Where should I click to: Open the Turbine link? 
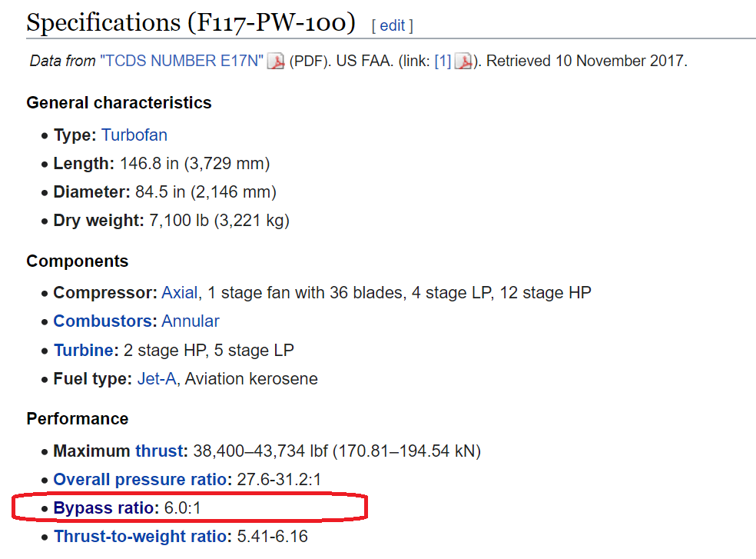tap(84, 350)
